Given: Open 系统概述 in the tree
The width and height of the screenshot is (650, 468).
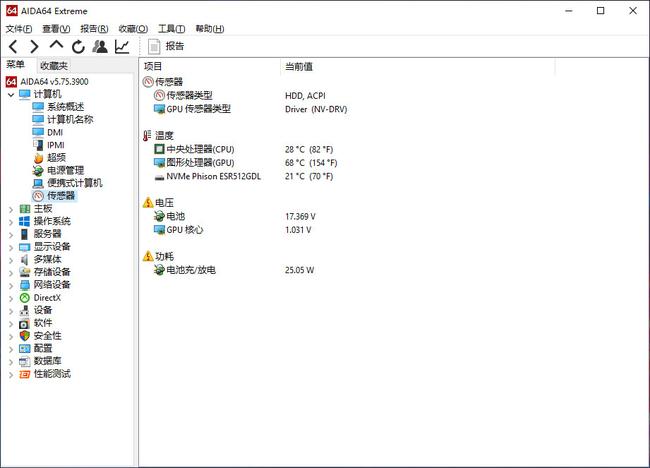Looking at the screenshot, I should click(x=65, y=107).
